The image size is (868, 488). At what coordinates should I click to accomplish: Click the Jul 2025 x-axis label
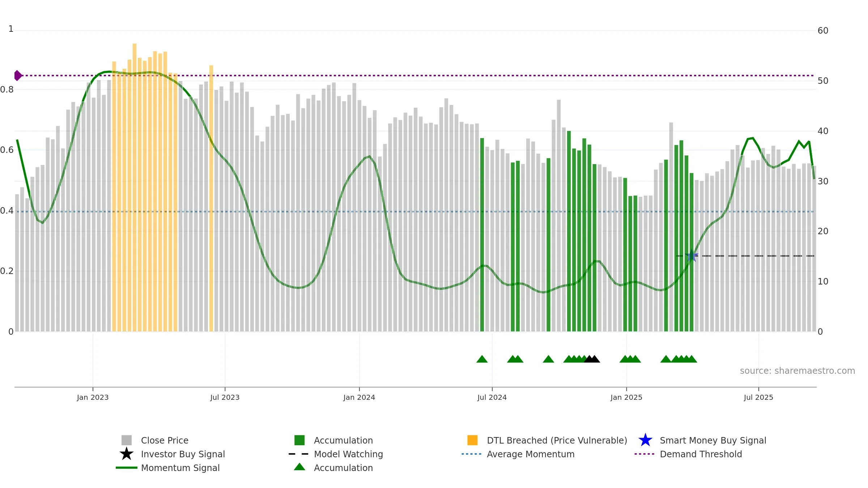(758, 398)
